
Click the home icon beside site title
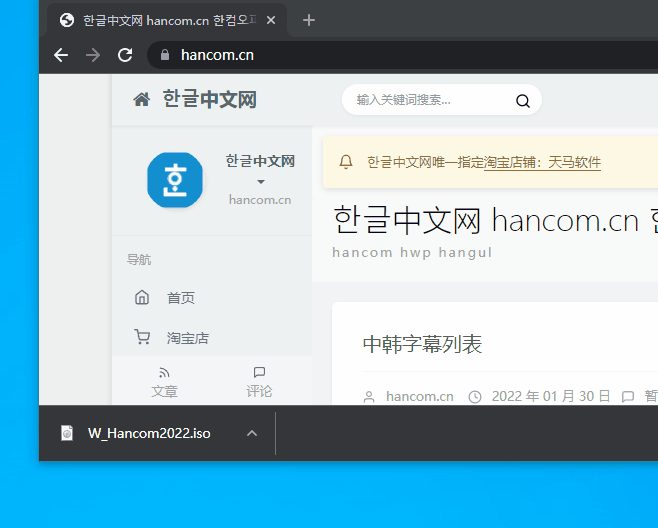[141, 100]
